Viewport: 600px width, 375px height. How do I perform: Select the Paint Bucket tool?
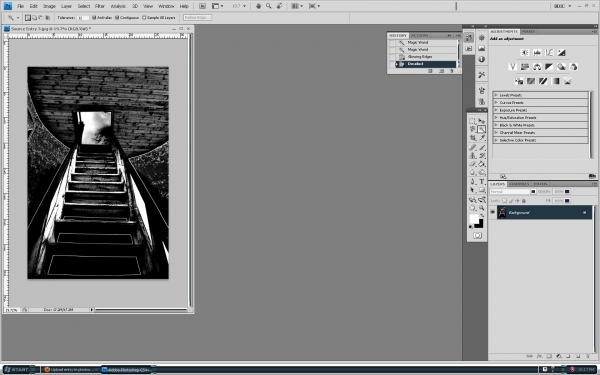(x=482, y=164)
